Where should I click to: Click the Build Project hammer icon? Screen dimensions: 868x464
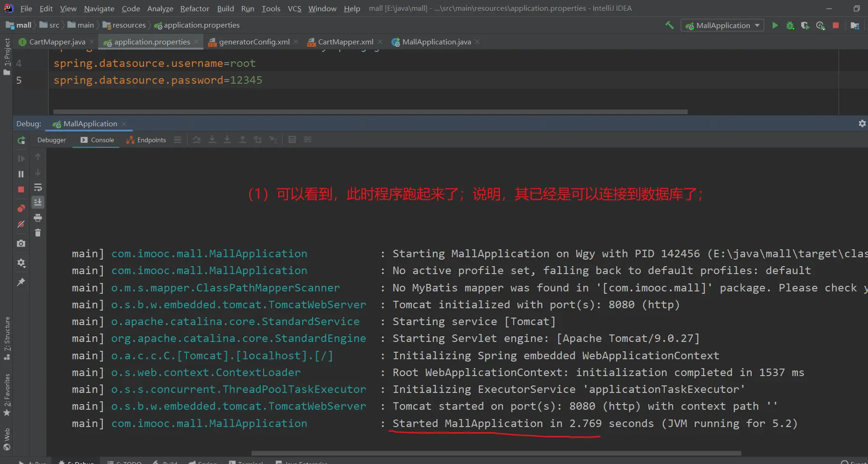tap(669, 25)
